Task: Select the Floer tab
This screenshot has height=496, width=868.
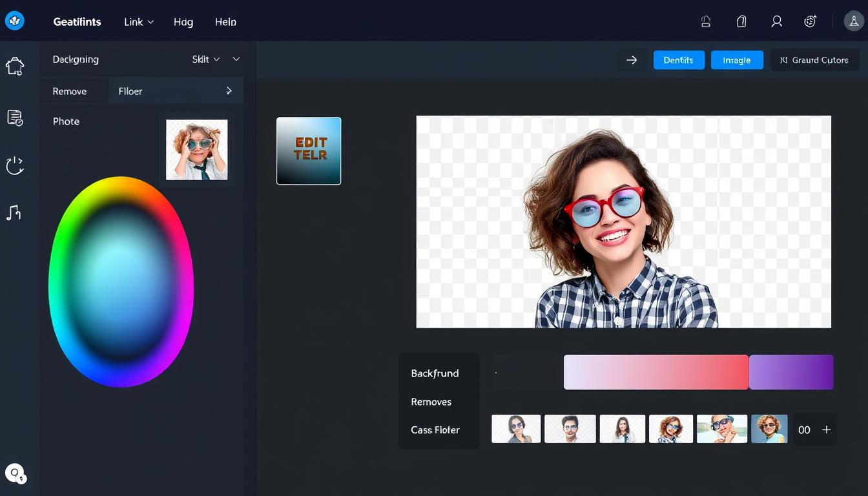Action: click(176, 91)
